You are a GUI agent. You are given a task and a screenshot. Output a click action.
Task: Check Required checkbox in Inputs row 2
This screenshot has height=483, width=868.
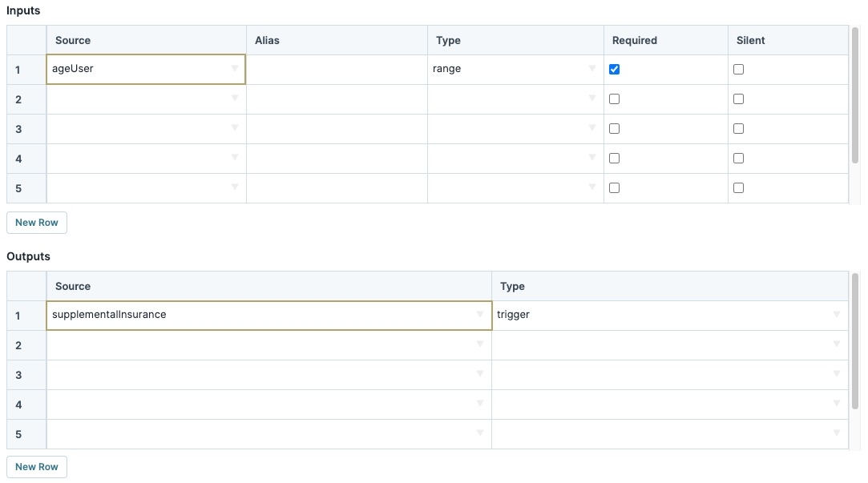(614, 99)
